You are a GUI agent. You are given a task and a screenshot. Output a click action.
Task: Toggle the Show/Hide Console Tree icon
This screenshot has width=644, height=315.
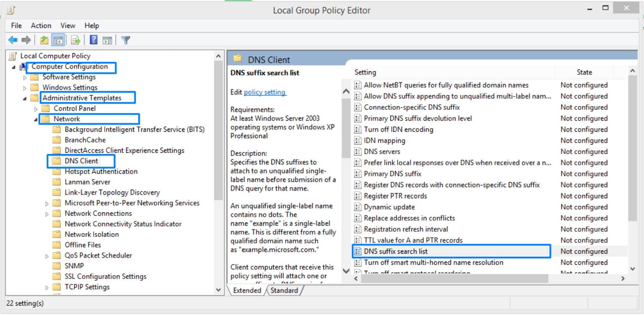[x=58, y=39]
